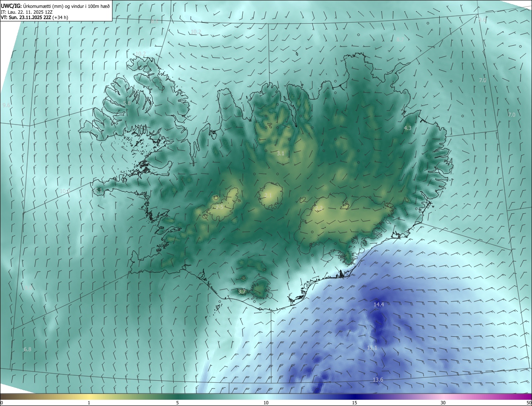Click the 2.5 value label on the glacier

tap(220, 206)
